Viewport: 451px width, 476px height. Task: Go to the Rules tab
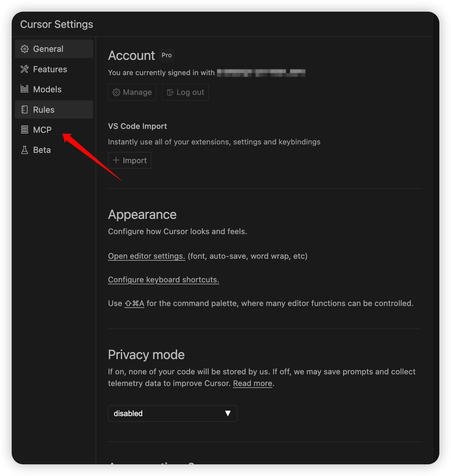pyautogui.click(x=54, y=109)
